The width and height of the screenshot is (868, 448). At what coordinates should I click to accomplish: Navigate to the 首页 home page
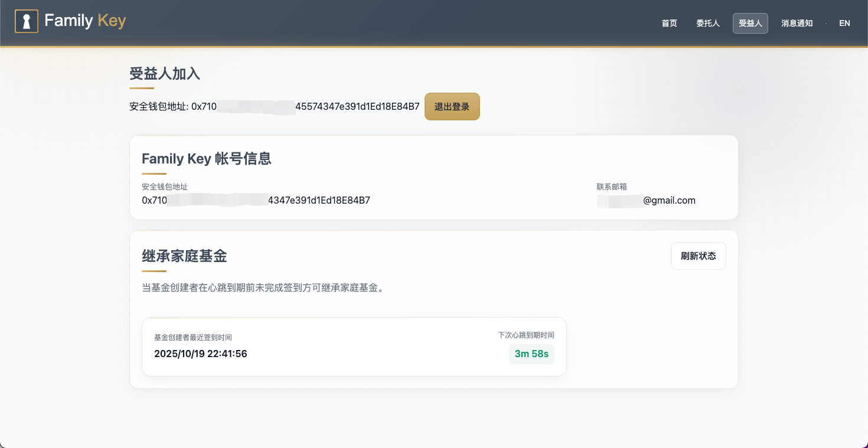pyautogui.click(x=669, y=23)
